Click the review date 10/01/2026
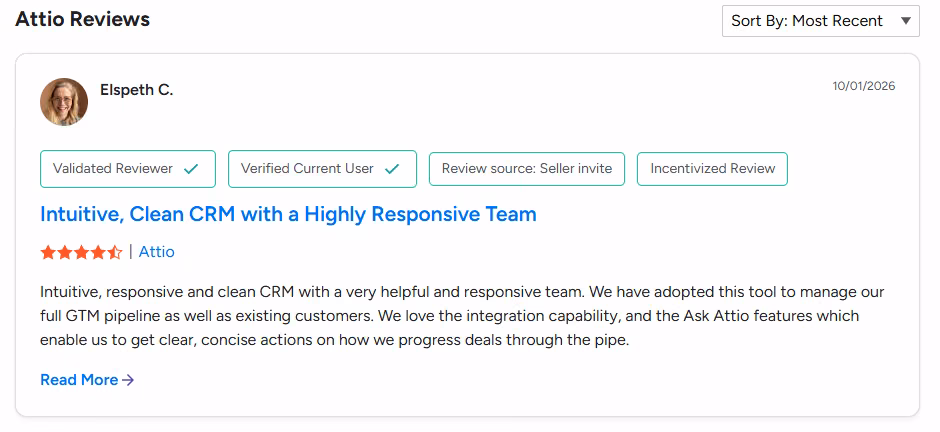This screenshot has width=940, height=432. tap(863, 86)
